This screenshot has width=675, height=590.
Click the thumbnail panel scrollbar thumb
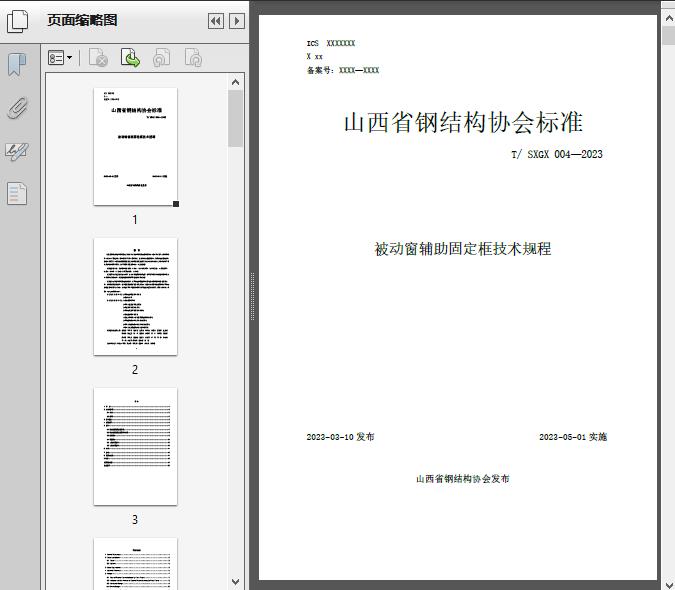235,119
